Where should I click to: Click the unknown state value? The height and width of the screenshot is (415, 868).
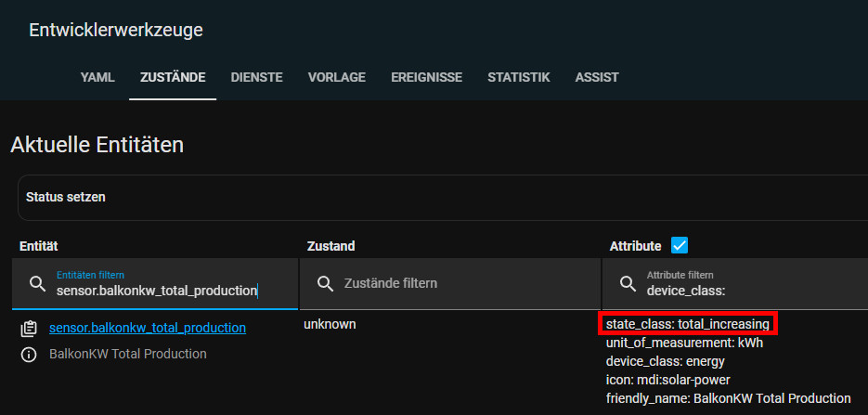pos(330,324)
